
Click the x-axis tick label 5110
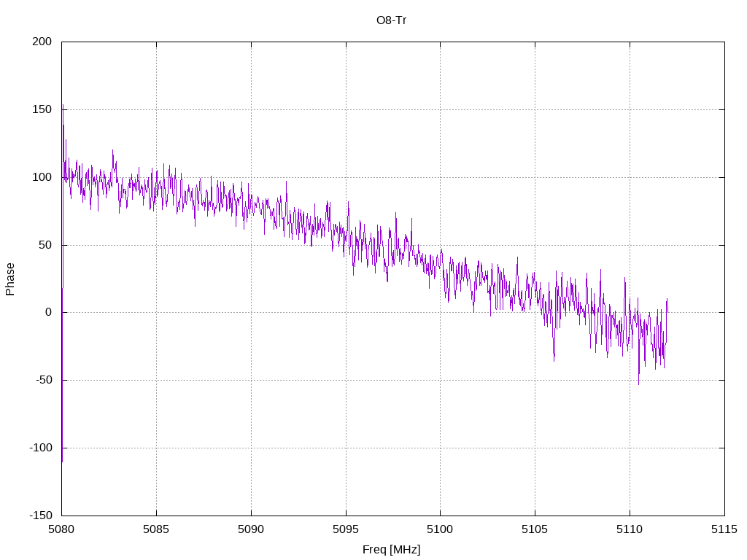click(x=630, y=529)
